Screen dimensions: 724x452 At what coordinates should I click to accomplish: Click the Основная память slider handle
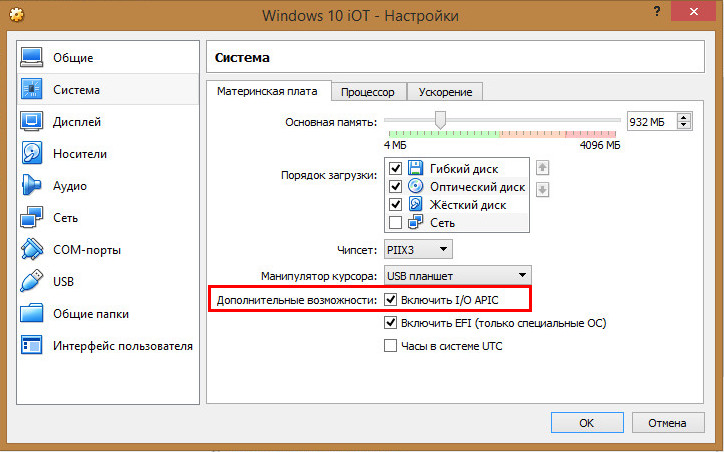point(440,120)
